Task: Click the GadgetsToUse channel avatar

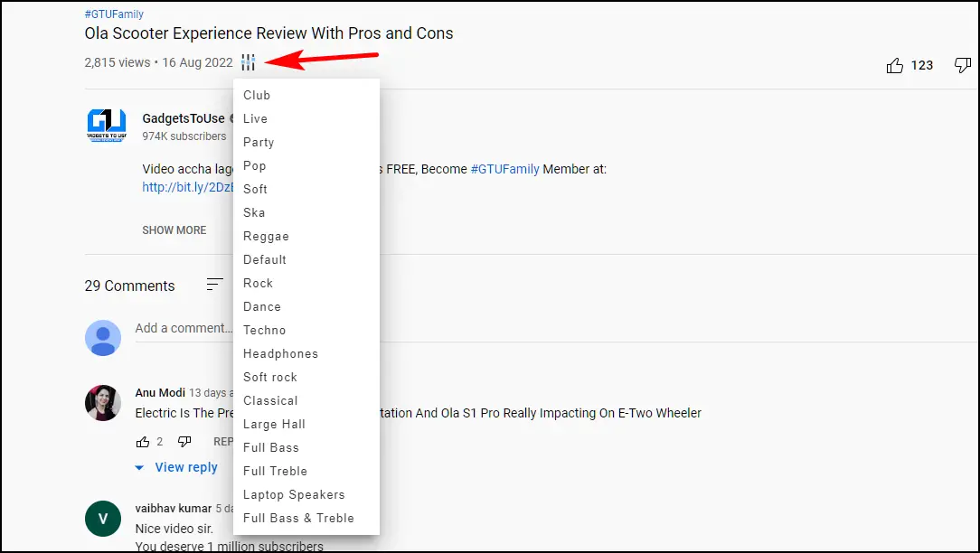Action: pos(107,125)
